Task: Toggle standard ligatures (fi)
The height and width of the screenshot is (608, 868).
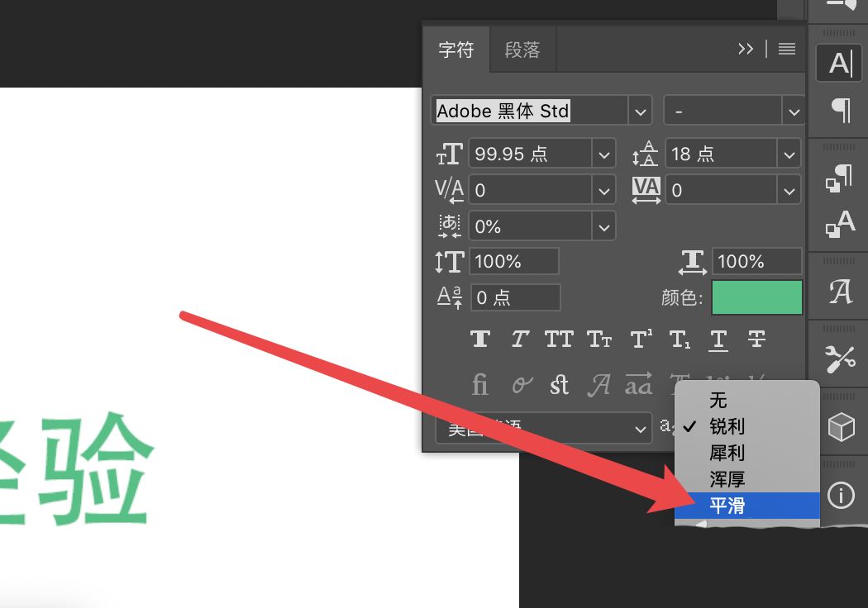Action: 479,384
